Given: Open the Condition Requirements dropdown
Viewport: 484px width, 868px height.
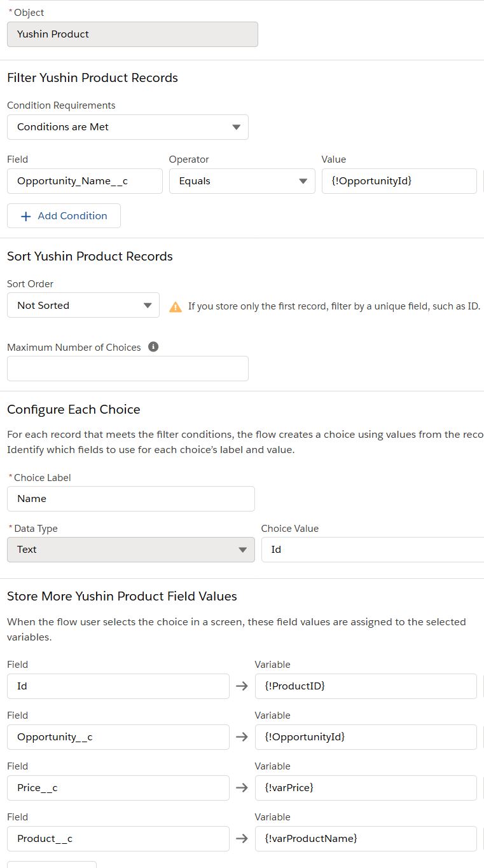Looking at the screenshot, I should click(x=128, y=127).
